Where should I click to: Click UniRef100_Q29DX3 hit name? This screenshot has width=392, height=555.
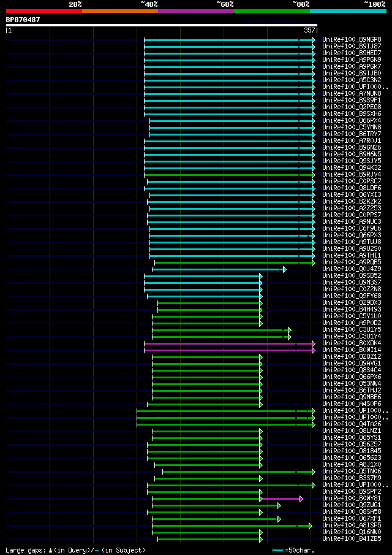click(x=352, y=303)
